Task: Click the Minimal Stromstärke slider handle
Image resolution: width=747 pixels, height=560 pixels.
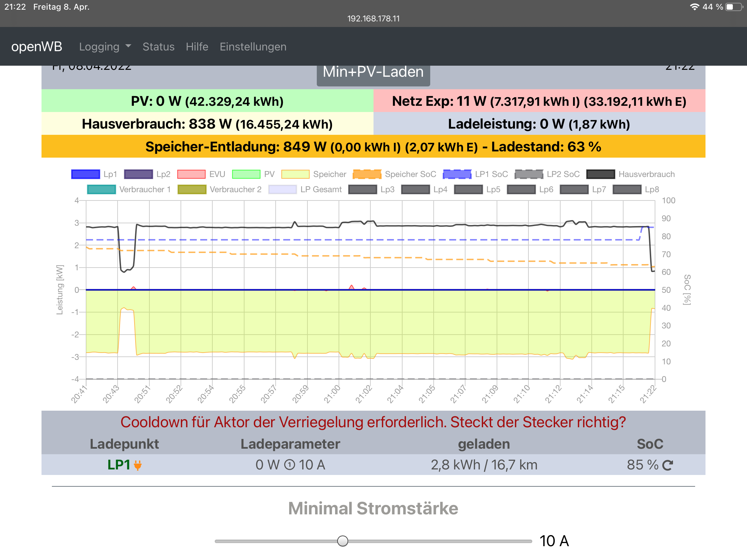Action: point(342,541)
